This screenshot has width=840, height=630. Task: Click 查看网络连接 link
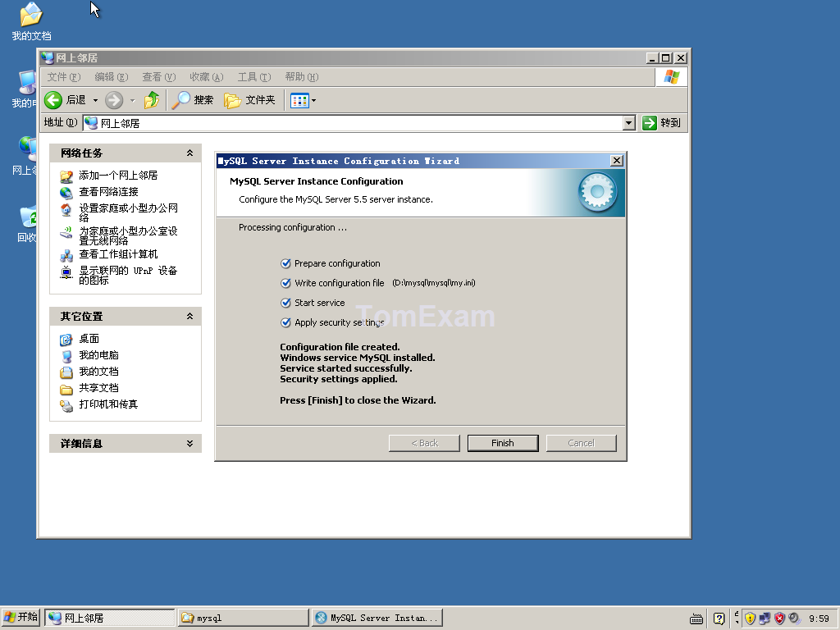click(108, 192)
